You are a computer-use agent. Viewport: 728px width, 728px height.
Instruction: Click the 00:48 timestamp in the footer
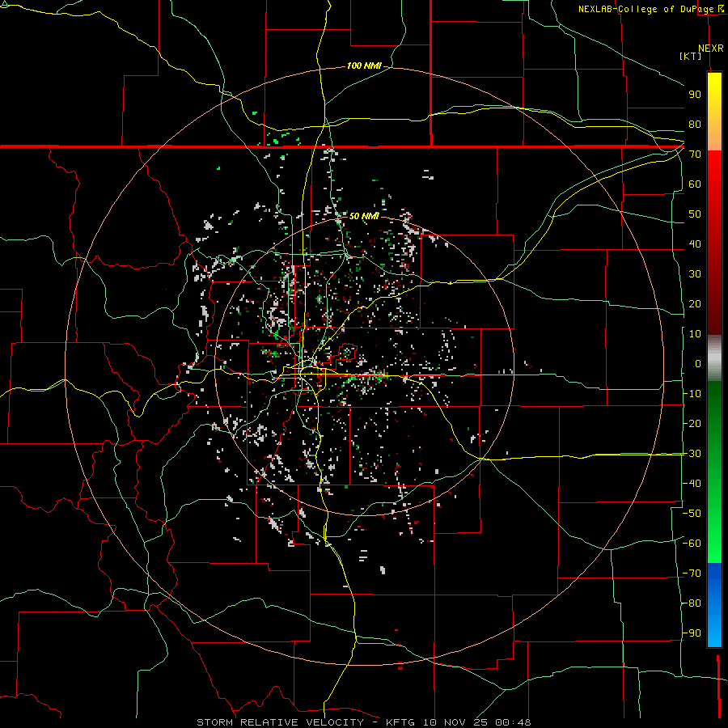tap(513, 722)
